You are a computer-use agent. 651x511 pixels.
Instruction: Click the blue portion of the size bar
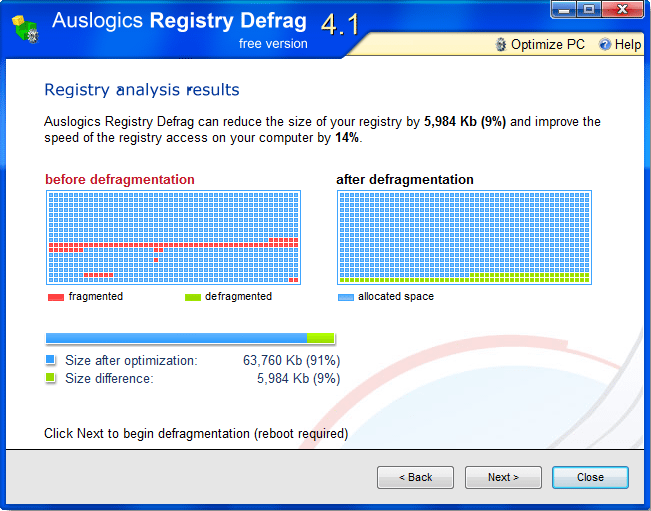coord(176,338)
